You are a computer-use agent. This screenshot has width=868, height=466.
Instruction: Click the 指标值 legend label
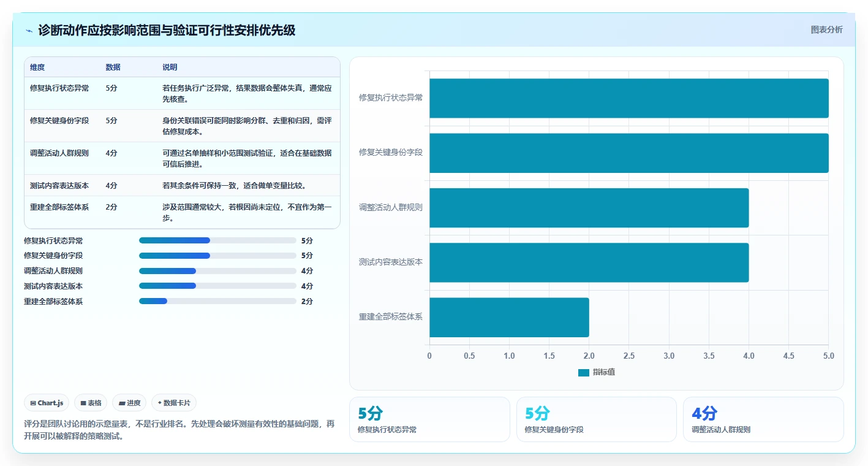604,372
